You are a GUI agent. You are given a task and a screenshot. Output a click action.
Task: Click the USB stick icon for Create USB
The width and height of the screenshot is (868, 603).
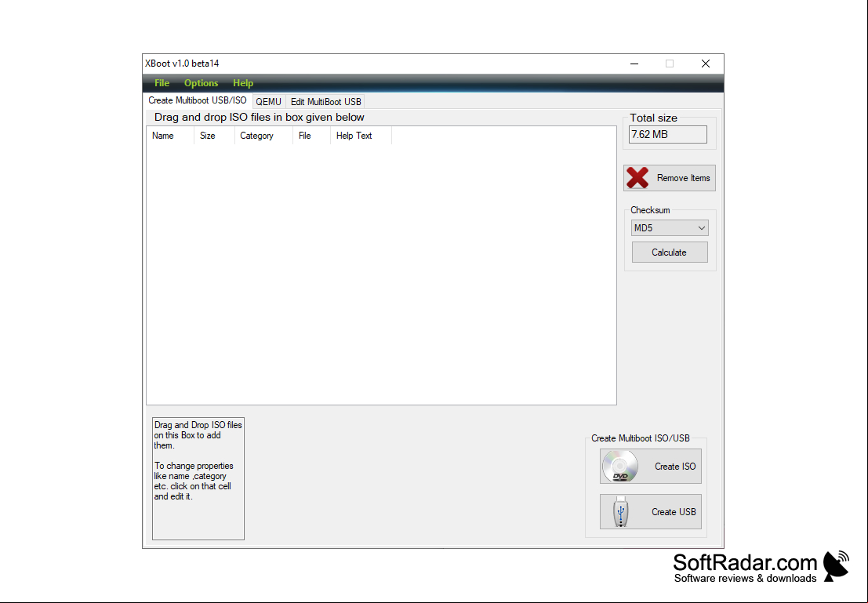[x=621, y=511]
